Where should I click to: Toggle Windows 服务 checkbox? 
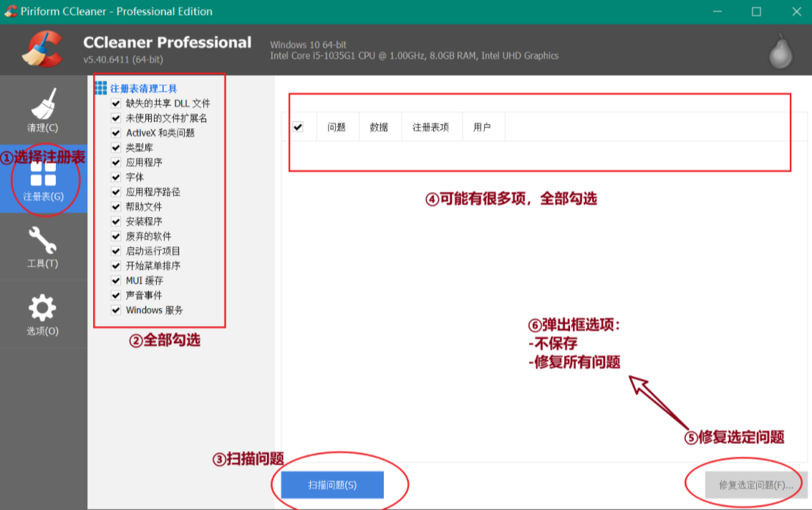click(116, 310)
